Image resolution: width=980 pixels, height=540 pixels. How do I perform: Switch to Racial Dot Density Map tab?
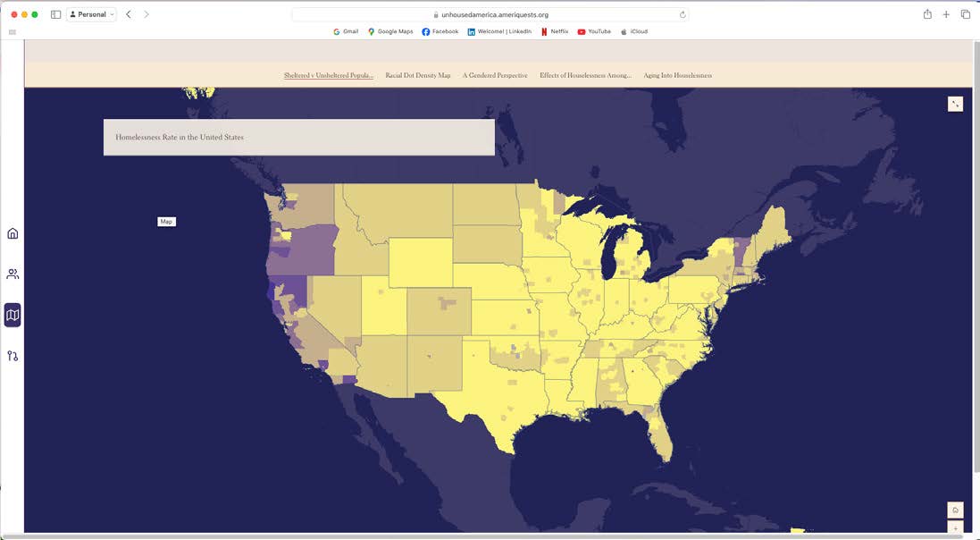[417, 75]
